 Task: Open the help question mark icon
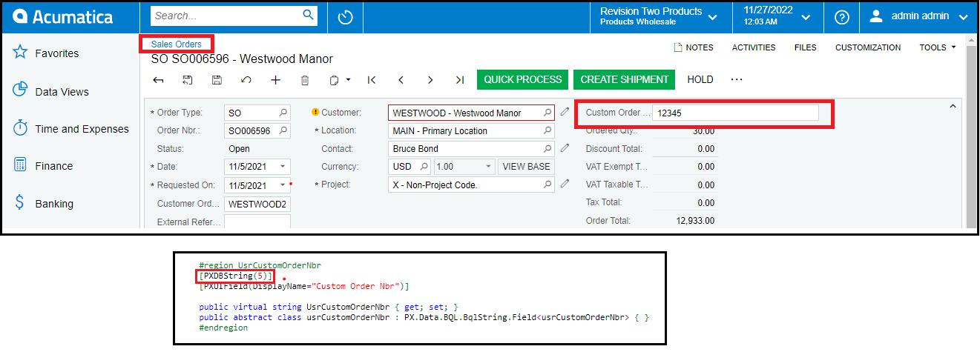click(842, 17)
